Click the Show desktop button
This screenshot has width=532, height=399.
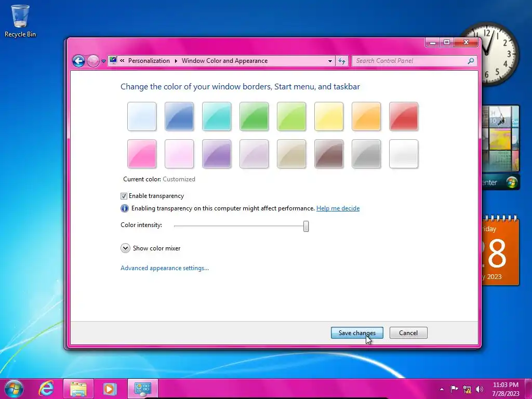pyautogui.click(x=528, y=389)
